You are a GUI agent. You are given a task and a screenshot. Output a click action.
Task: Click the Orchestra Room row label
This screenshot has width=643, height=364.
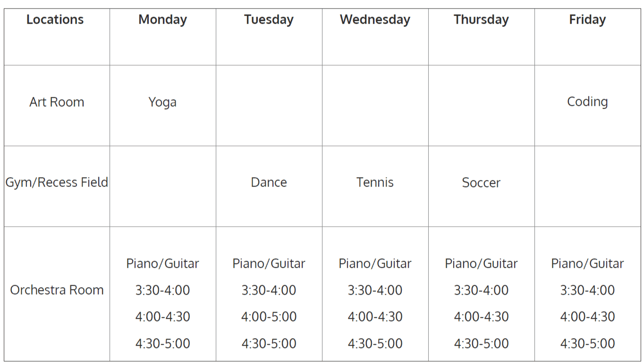pos(57,290)
